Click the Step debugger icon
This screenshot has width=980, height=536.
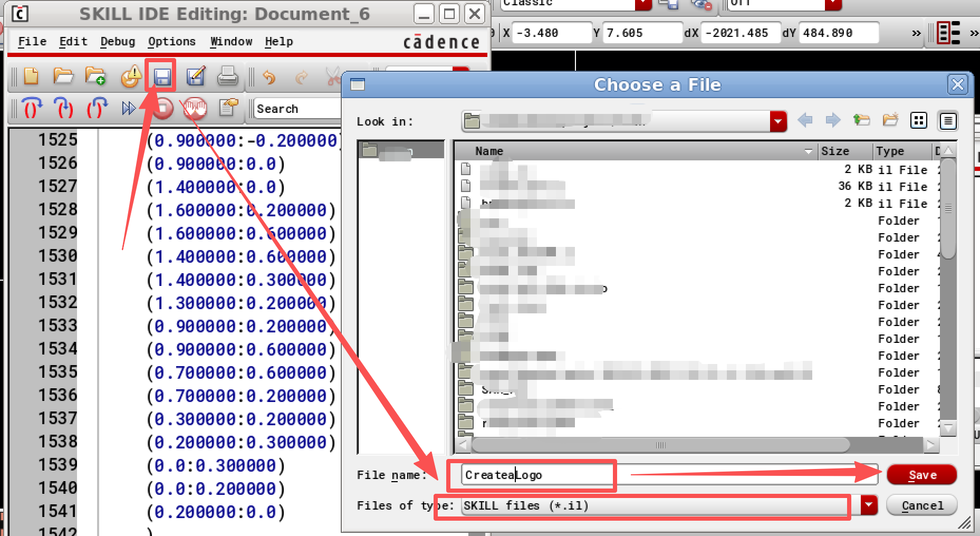(x=32, y=108)
